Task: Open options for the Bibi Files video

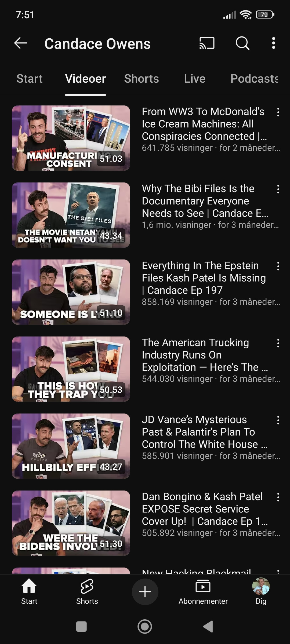Action: 278,189
